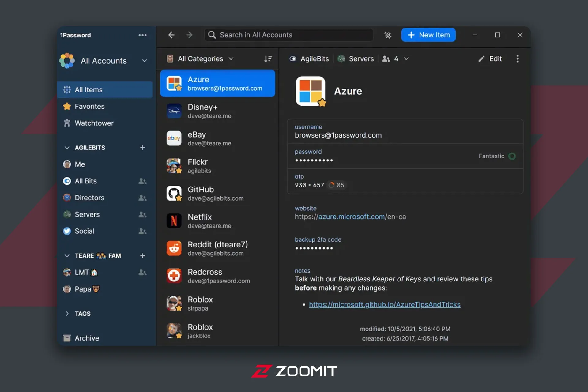This screenshot has width=588, height=392.
Task: Click the Edit pencil icon
Action: pos(482,59)
